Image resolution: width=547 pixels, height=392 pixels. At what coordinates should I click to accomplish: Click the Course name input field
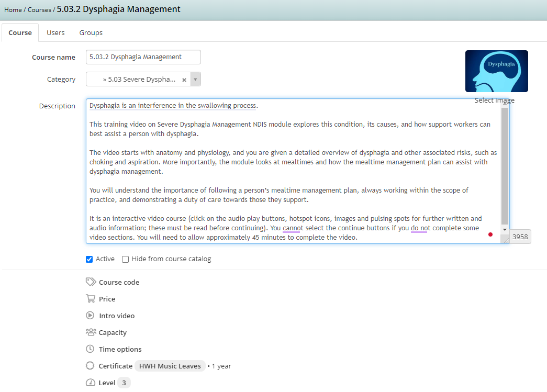[143, 57]
